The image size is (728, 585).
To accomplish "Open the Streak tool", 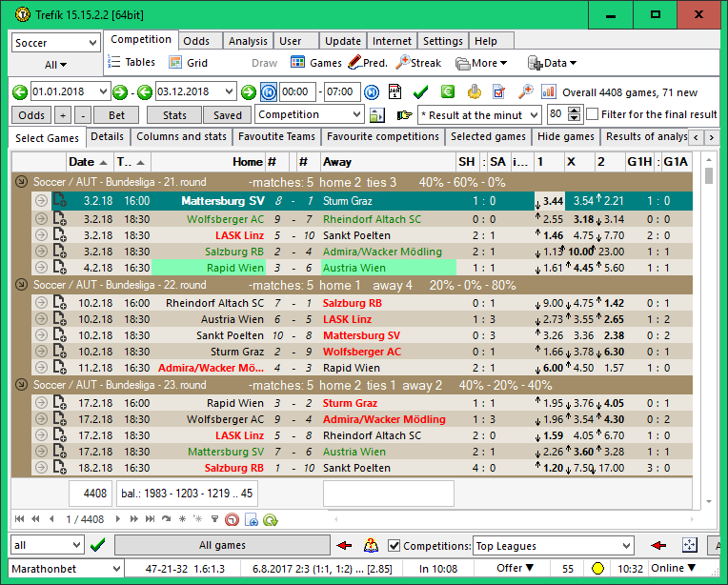I will 417,63.
